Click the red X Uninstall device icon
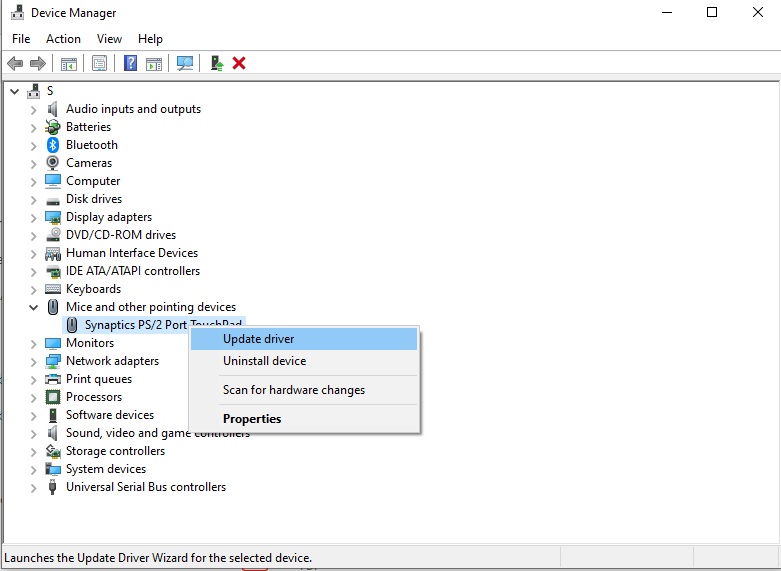This screenshot has height=571, width=781. pyautogui.click(x=239, y=63)
